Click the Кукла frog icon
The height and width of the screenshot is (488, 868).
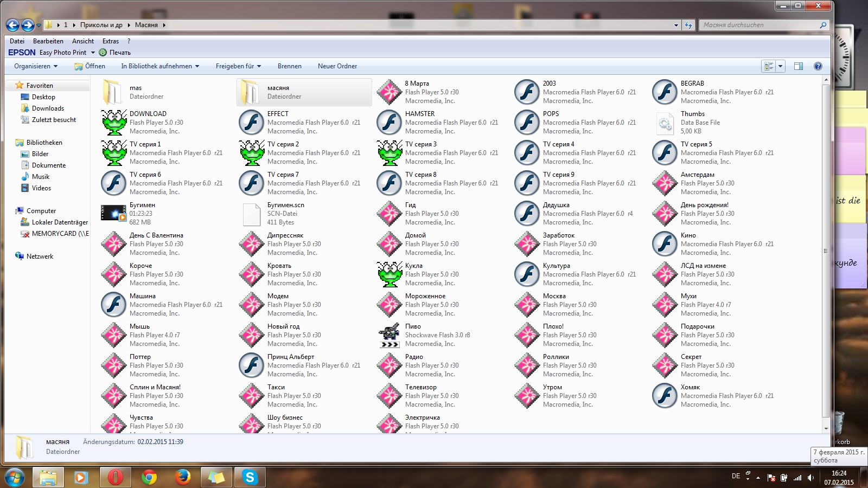point(390,274)
